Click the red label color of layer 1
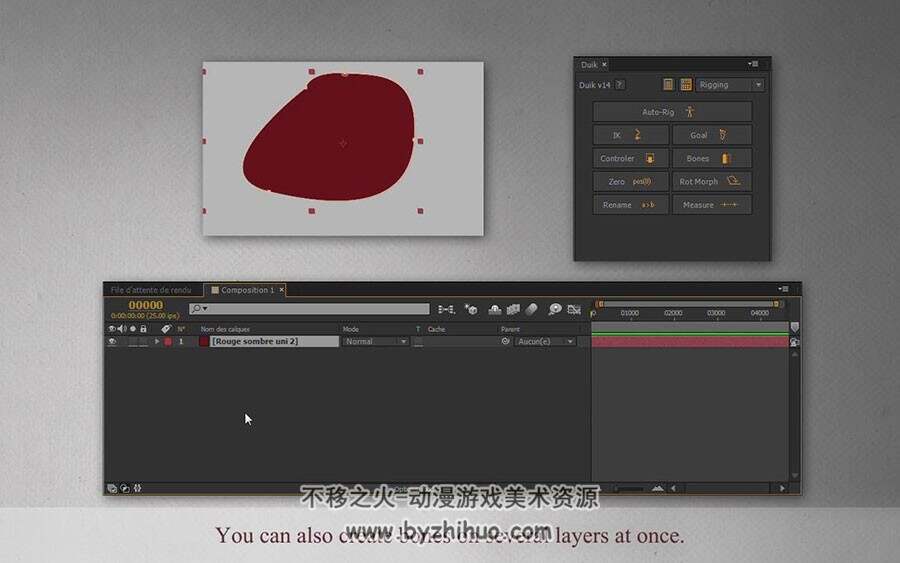The width and height of the screenshot is (900, 563). click(x=168, y=341)
